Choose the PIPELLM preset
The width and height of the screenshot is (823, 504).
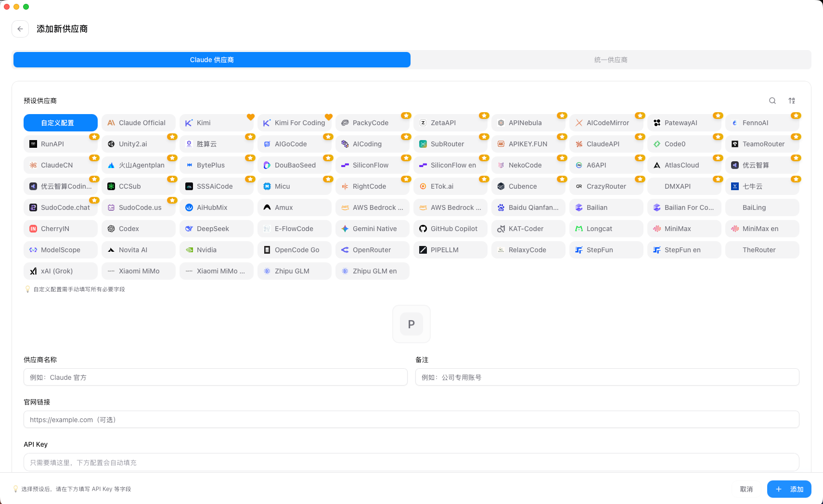(x=450, y=250)
